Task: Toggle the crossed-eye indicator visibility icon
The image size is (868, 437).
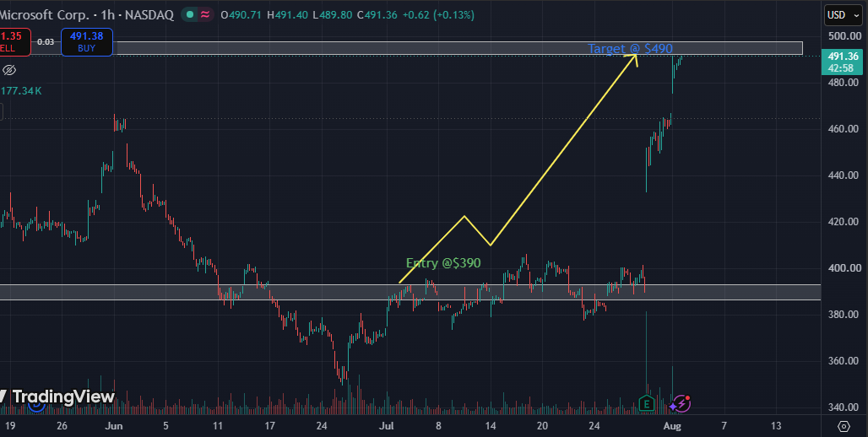Action: [x=8, y=70]
